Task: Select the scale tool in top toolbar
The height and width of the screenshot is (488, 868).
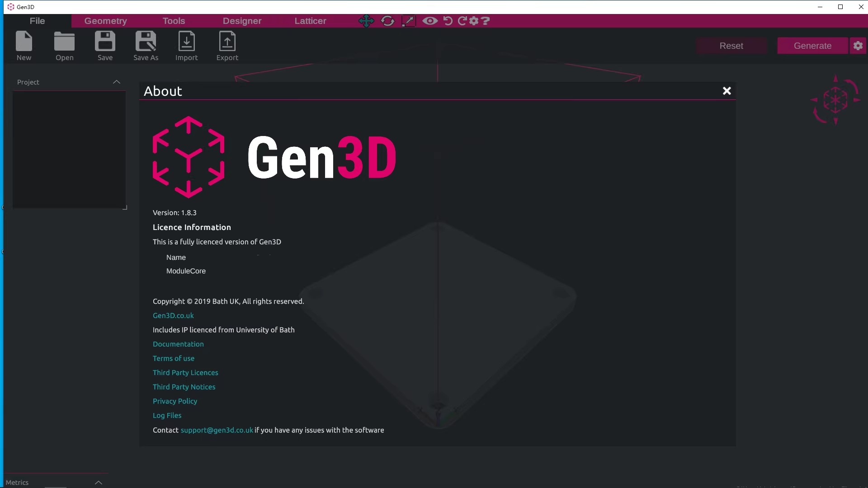Action: click(x=408, y=21)
